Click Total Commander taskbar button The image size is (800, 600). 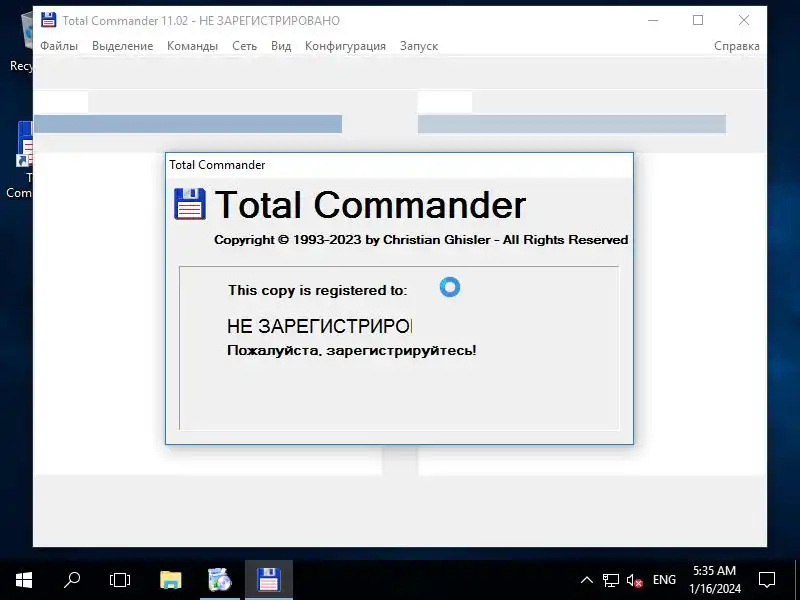click(269, 580)
